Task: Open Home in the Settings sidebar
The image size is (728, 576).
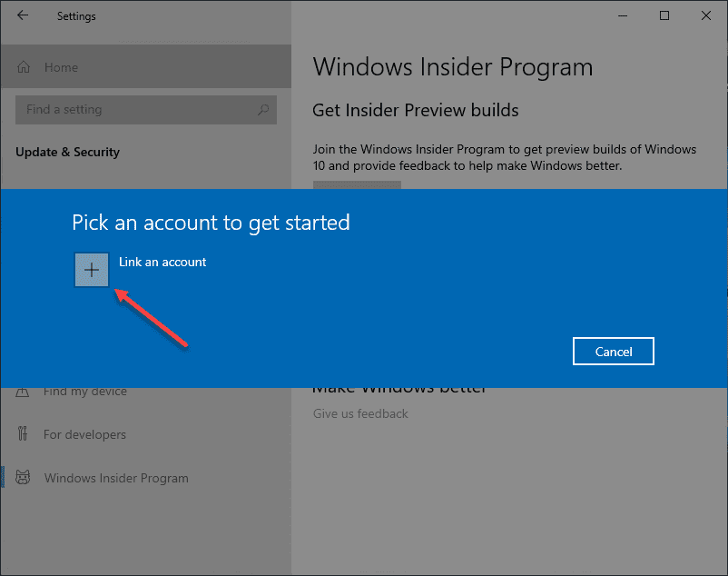Action: click(146, 67)
